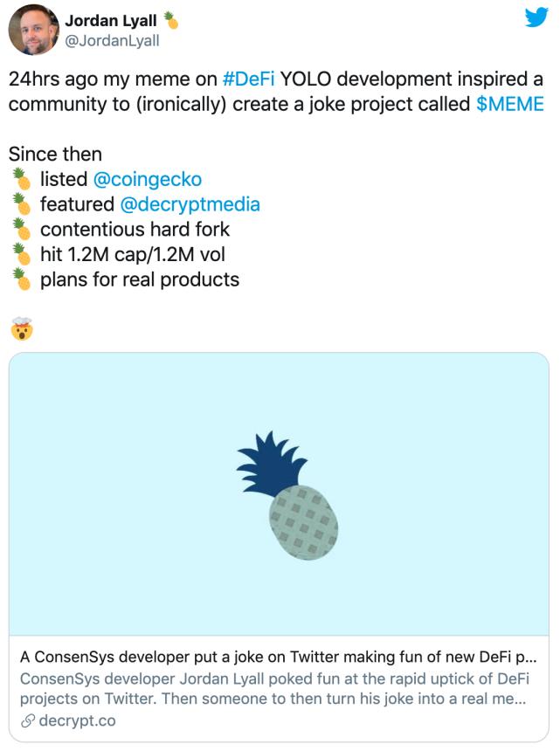Click the exploding head emoji
Viewport: 560px width, 751px height.
click(x=21, y=330)
